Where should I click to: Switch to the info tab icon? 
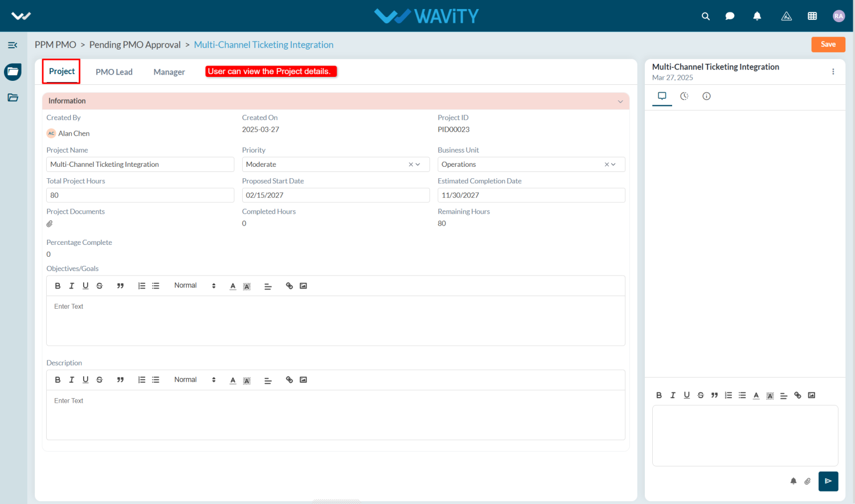click(706, 96)
